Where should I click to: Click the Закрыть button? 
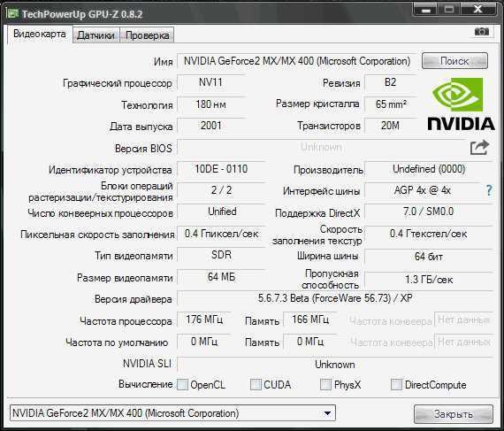point(454,414)
